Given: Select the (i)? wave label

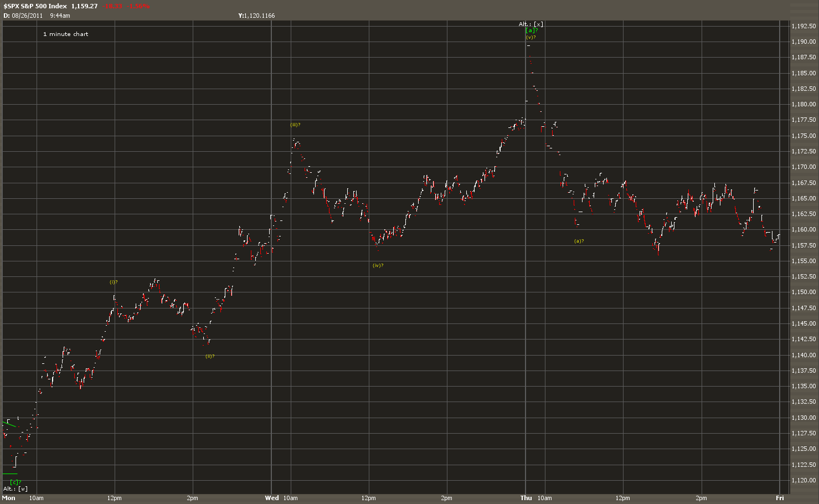Looking at the screenshot, I should 114,282.
